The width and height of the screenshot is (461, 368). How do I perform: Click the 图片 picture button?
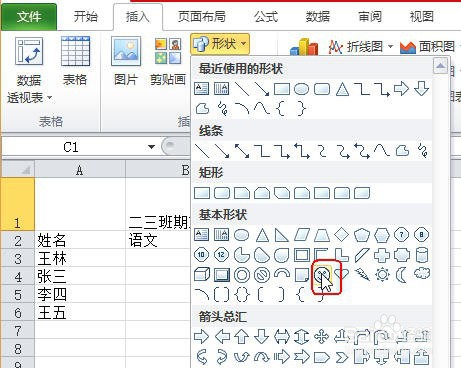click(126, 61)
